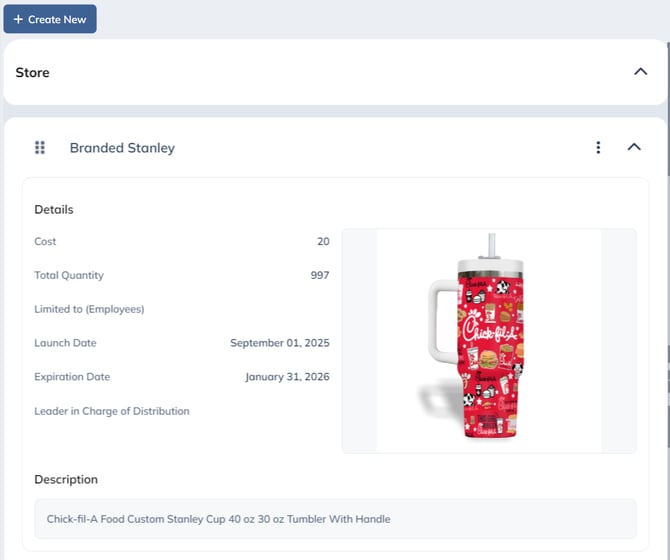Click the Create New button

tap(50, 19)
